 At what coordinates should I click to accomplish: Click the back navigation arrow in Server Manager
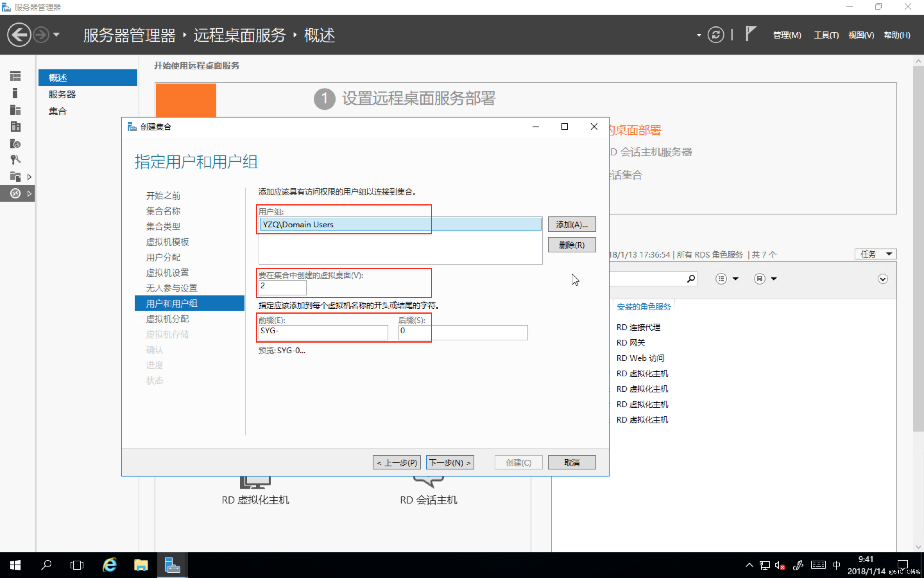(x=19, y=35)
